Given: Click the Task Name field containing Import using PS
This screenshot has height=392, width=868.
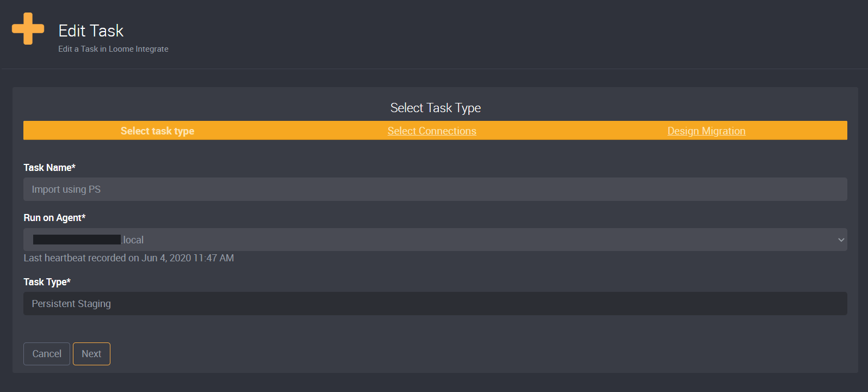Looking at the screenshot, I should tap(435, 189).
